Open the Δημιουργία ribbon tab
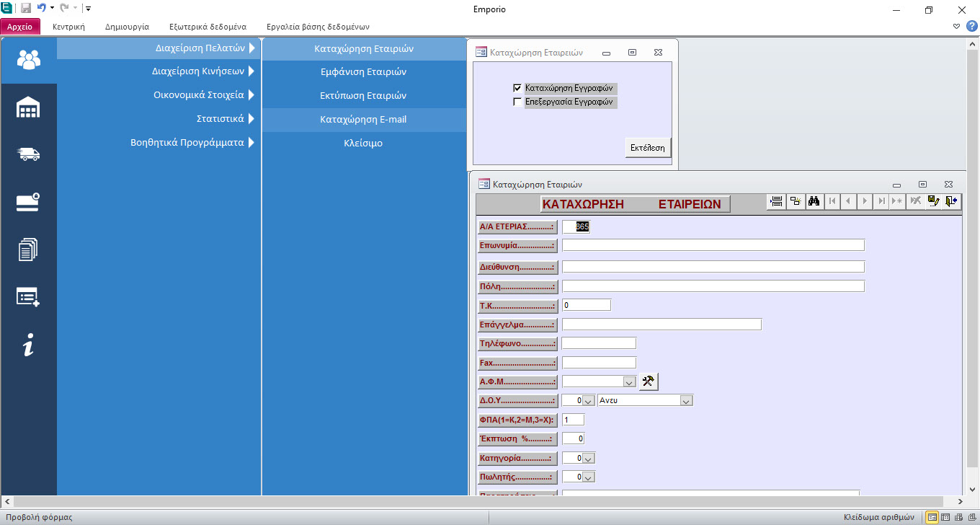Image resolution: width=980 pixels, height=525 pixels. [127, 27]
